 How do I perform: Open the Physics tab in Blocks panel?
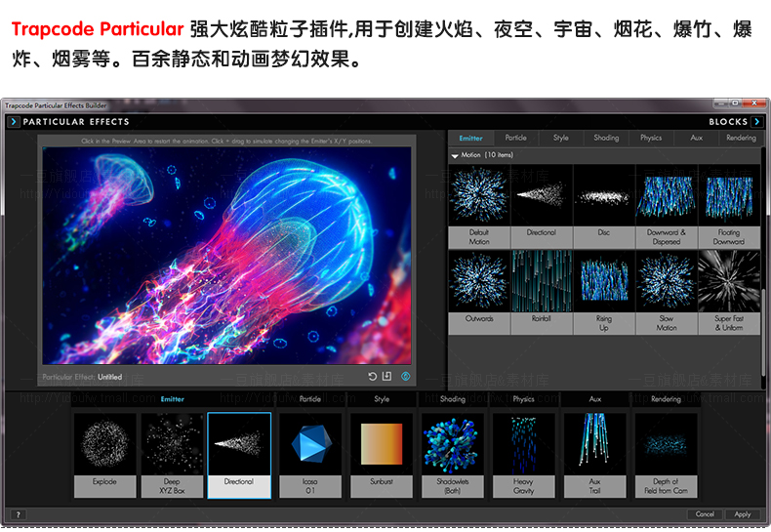coord(651,139)
